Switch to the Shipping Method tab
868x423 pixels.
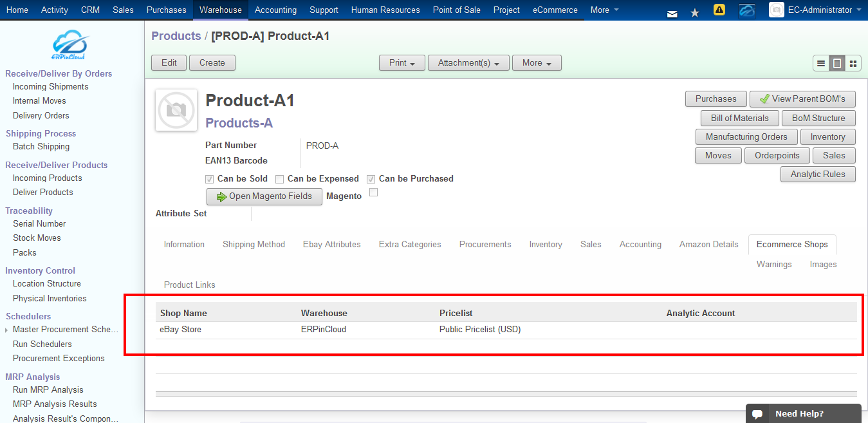coord(254,245)
